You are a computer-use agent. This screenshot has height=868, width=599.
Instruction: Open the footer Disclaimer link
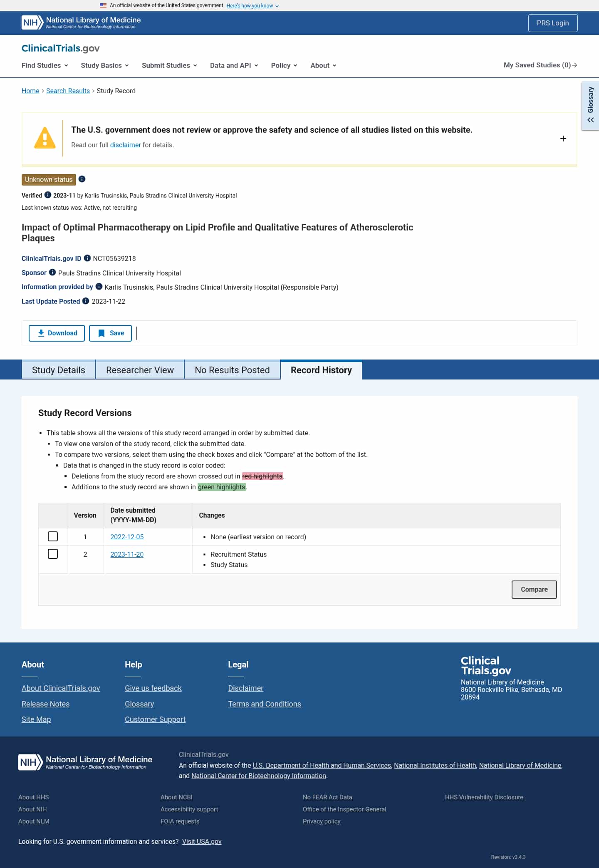click(246, 688)
